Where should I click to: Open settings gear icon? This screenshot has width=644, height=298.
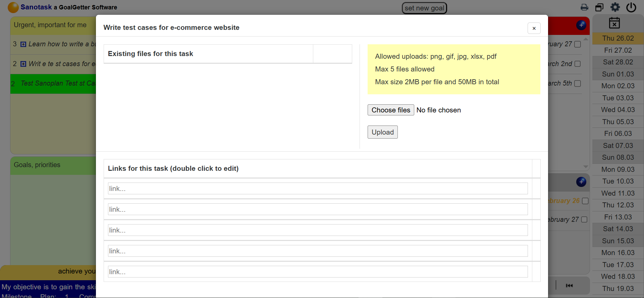615,7
